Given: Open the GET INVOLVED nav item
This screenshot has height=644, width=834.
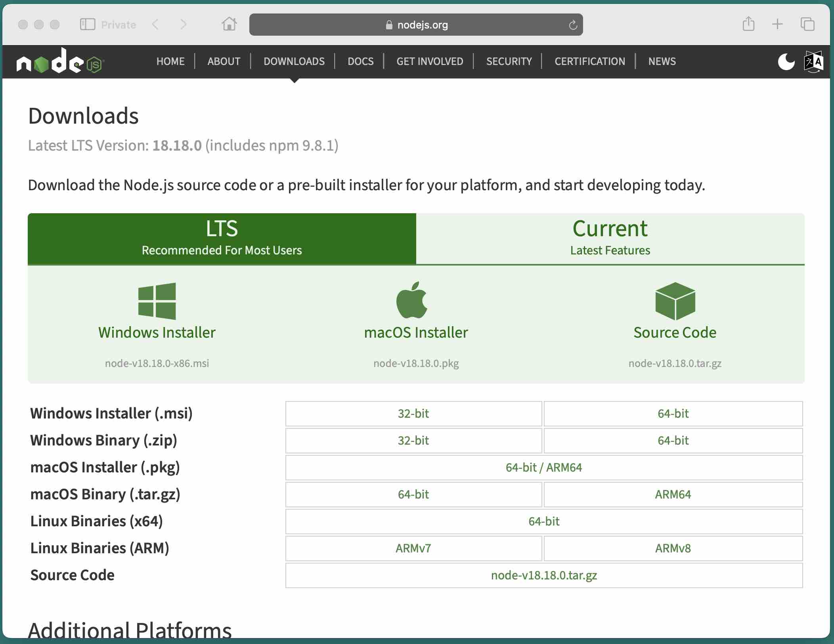Looking at the screenshot, I should tap(430, 61).
